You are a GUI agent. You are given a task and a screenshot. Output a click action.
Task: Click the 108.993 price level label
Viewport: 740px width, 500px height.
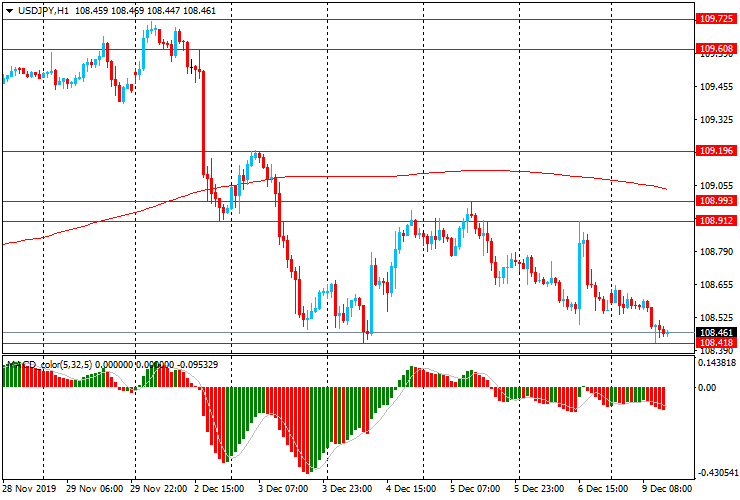point(716,201)
